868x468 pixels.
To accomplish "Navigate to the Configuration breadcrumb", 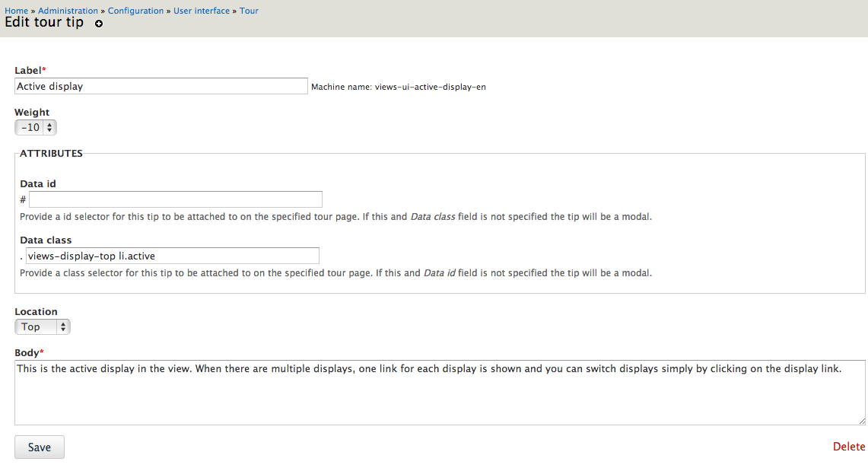I will tap(135, 11).
